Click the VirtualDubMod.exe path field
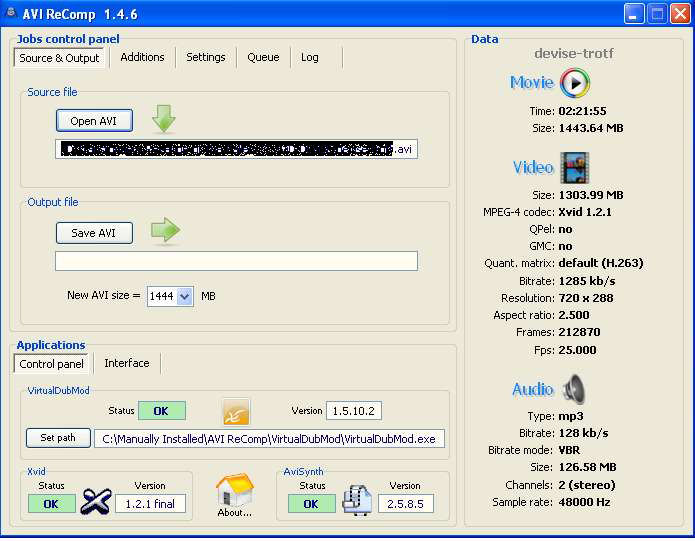 tap(269, 439)
